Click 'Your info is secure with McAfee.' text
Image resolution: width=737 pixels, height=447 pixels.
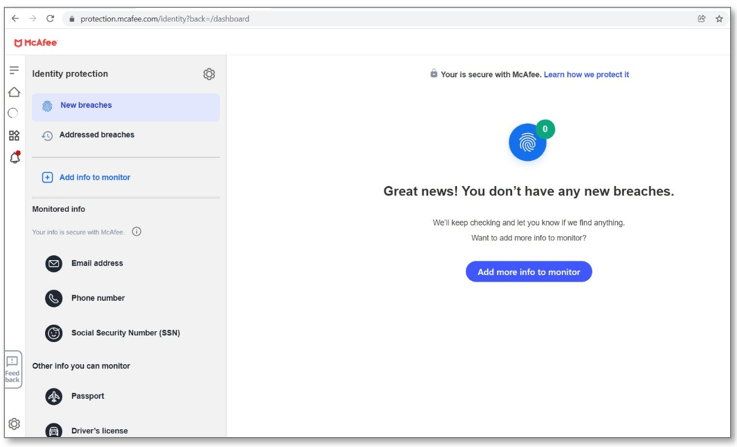pyautogui.click(x=78, y=232)
